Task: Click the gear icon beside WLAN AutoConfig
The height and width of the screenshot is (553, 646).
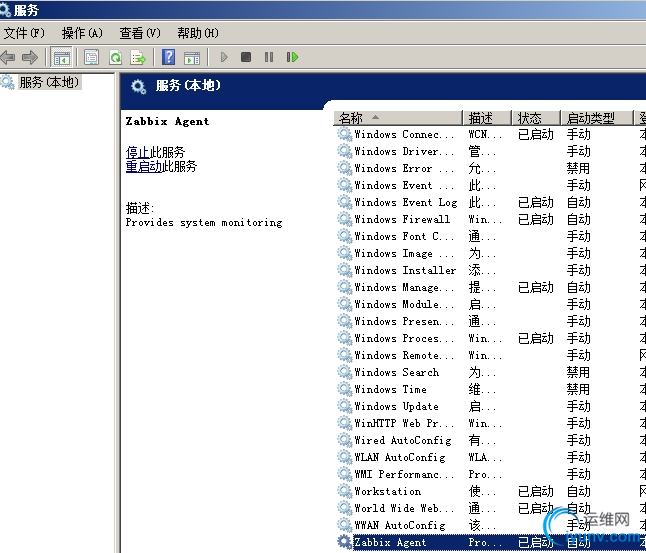Action: pos(344,457)
